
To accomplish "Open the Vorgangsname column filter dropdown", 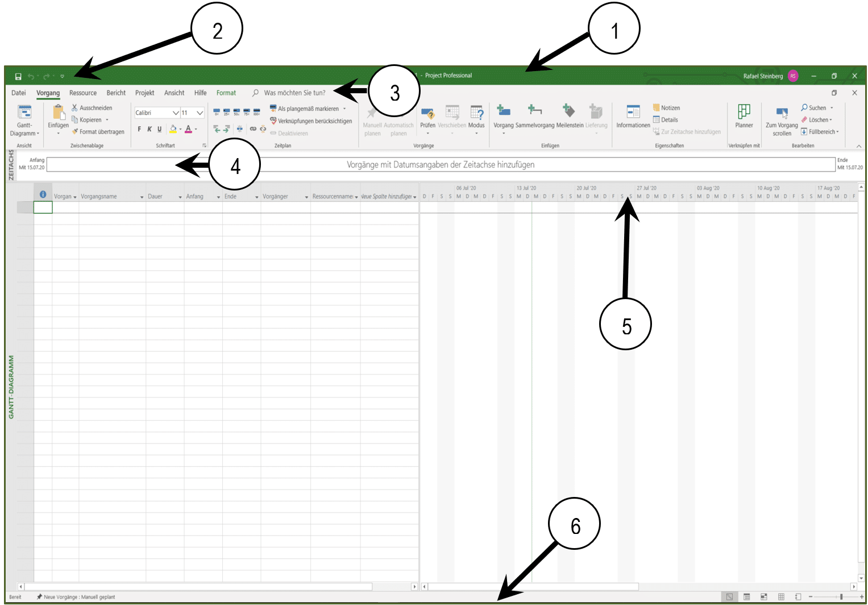I will tap(142, 197).
